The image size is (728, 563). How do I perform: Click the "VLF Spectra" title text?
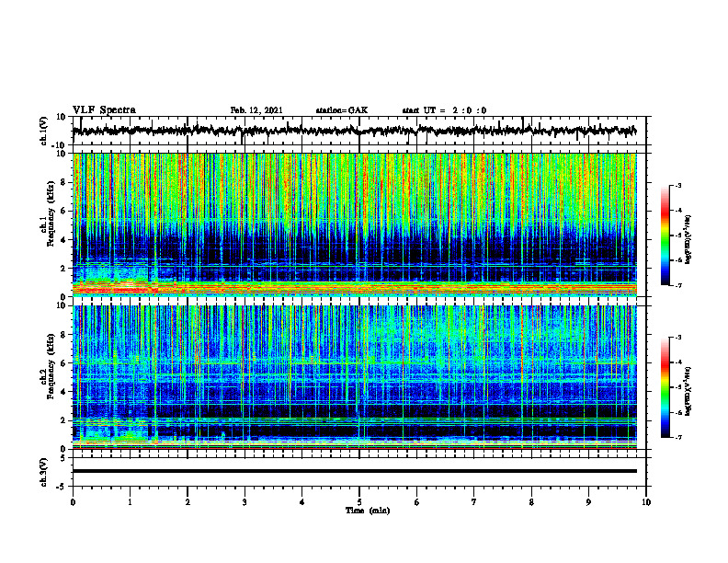click(104, 110)
